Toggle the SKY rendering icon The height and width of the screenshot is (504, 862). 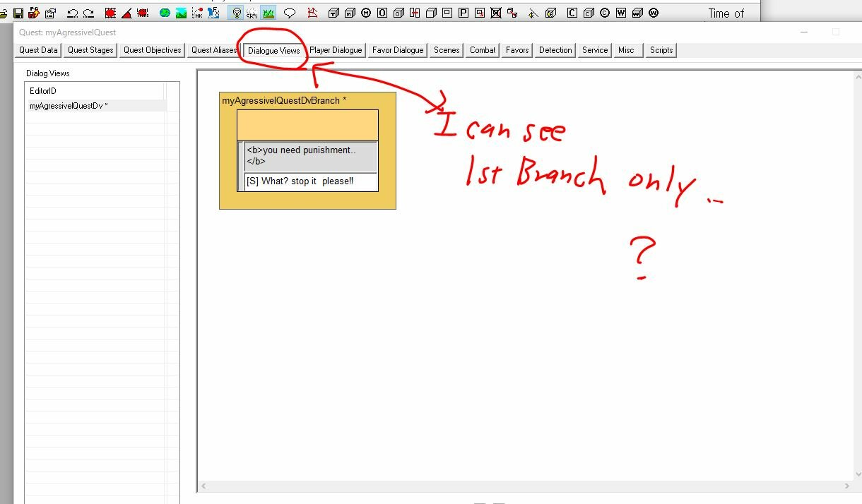(x=252, y=13)
